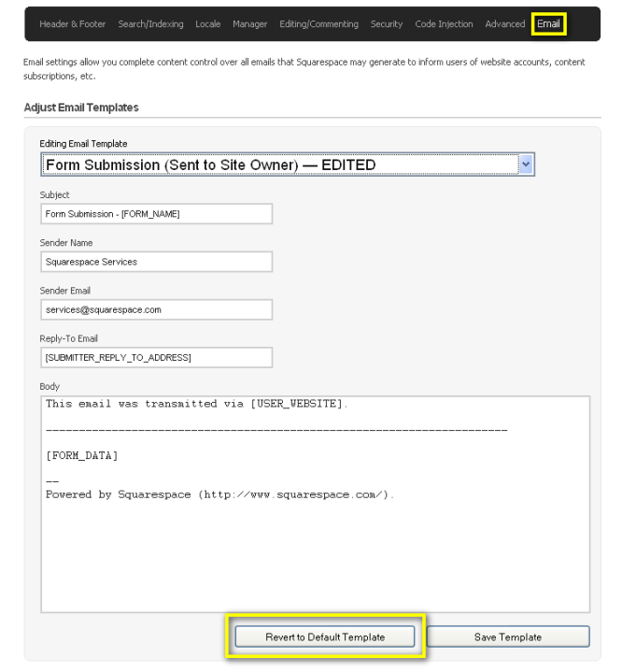Go to the Manager tab
Screen dimensions: 622x672
click(x=249, y=24)
